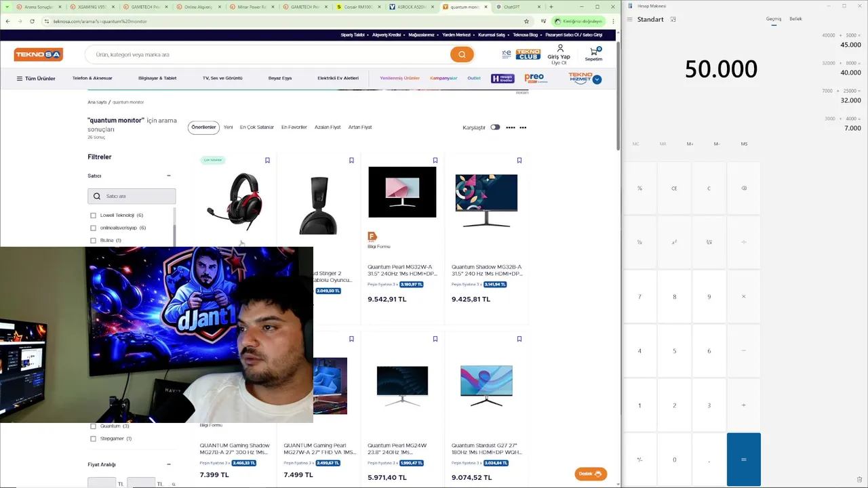The height and width of the screenshot is (488, 868).
Task: Open the preo logo link
Action: [535, 79]
